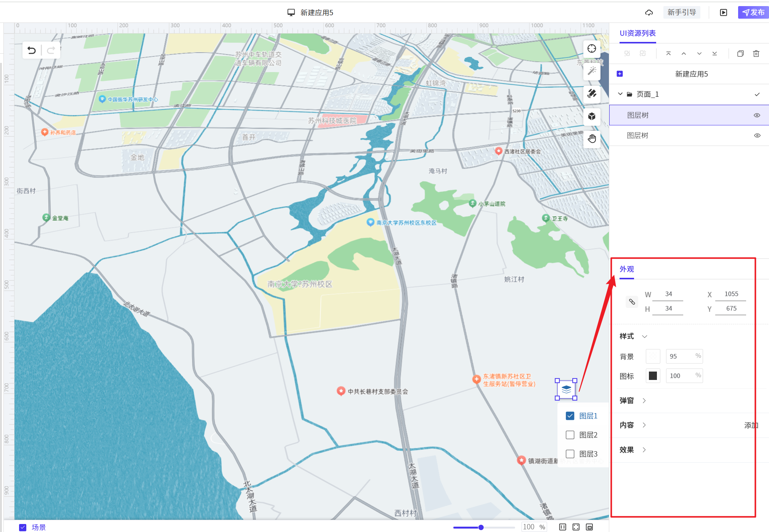
Task: Select the hand pan tool
Action: [592, 139]
